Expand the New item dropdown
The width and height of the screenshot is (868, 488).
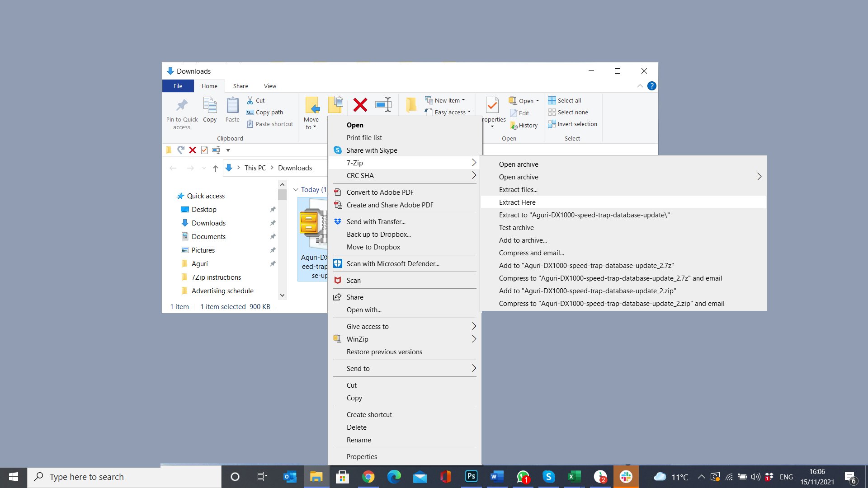(x=463, y=100)
